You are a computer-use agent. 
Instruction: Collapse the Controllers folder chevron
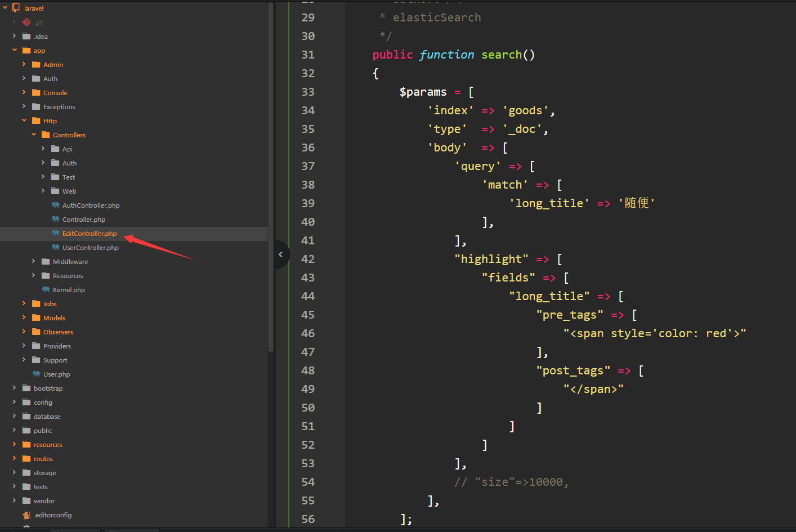point(34,135)
